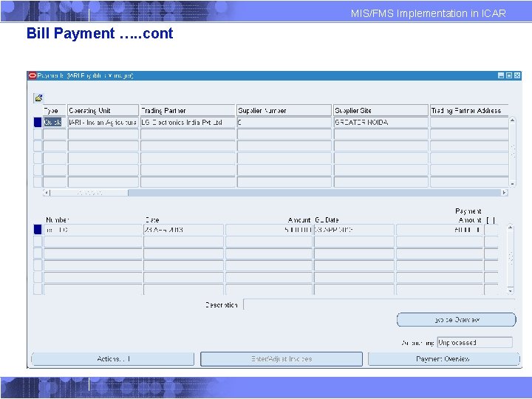Click the Payment Amount column label
Image resolution: width=532 pixels, height=399 pixels.
[x=468, y=216]
